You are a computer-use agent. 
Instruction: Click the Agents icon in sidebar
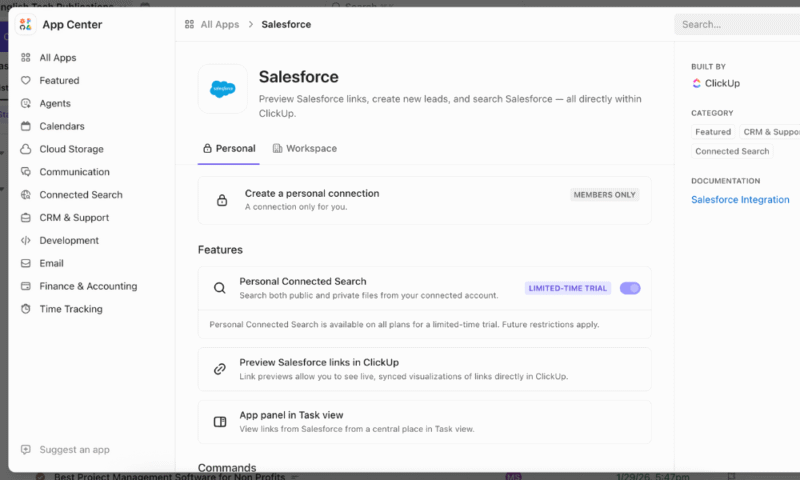(x=26, y=104)
